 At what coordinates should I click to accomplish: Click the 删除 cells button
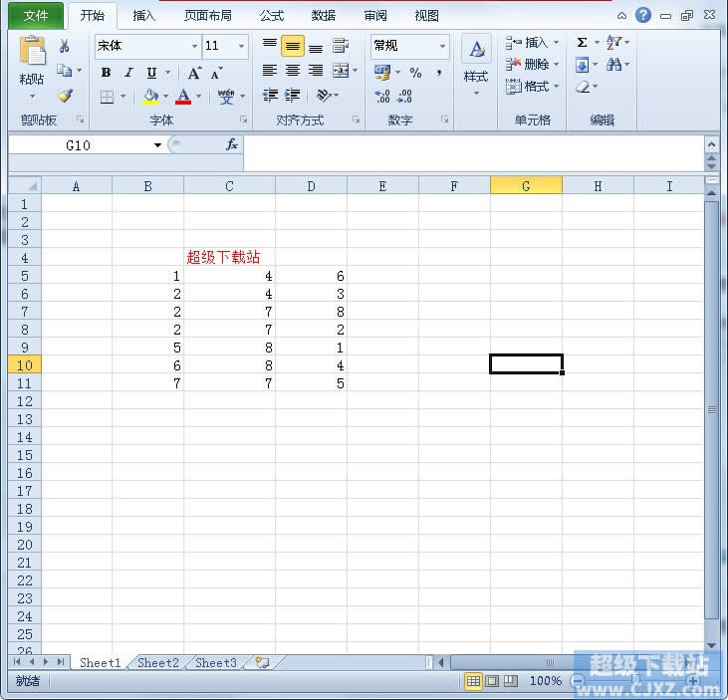527,64
